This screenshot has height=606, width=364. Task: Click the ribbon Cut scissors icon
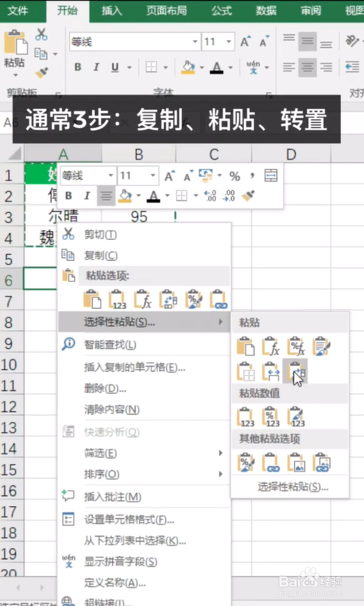point(42,34)
